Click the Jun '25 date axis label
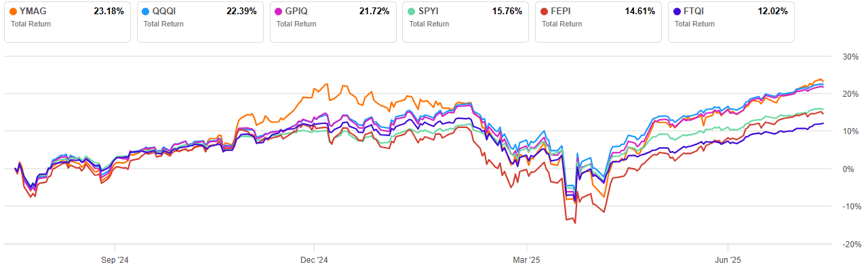The width and height of the screenshot is (868, 273). click(728, 259)
